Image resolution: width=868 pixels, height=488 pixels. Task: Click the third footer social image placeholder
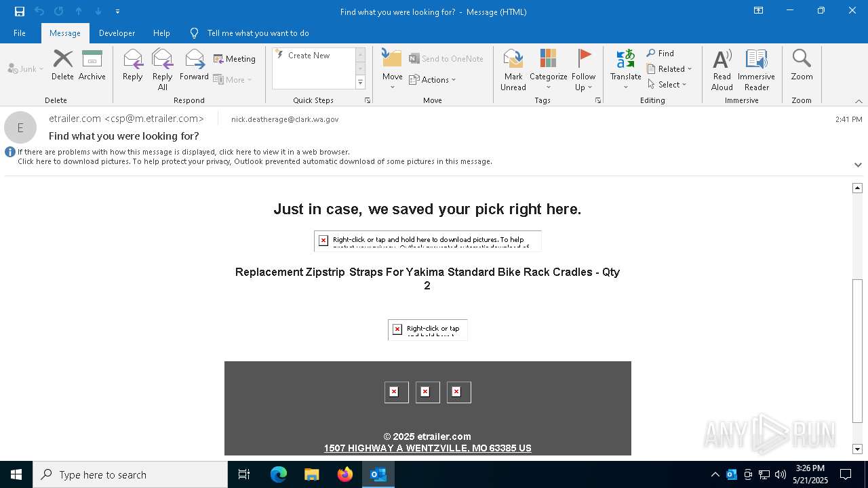click(x=458, y=392)
